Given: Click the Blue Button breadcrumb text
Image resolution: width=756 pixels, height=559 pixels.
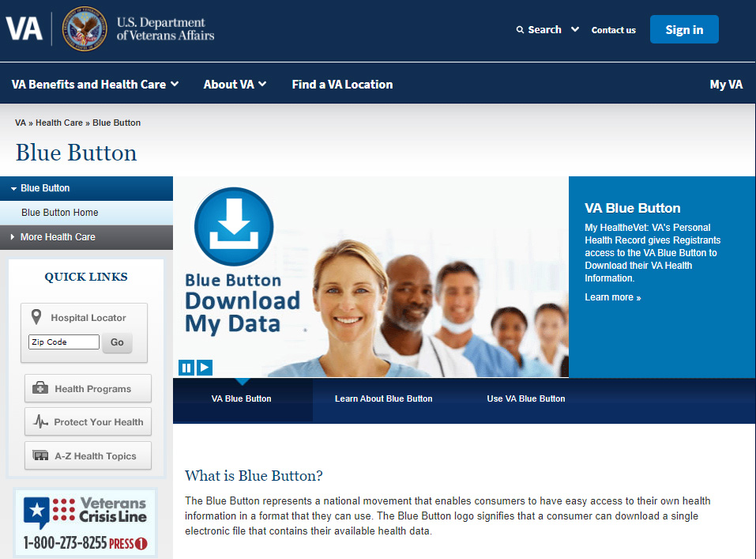Looking at the screenshot, I should point(116,123).
